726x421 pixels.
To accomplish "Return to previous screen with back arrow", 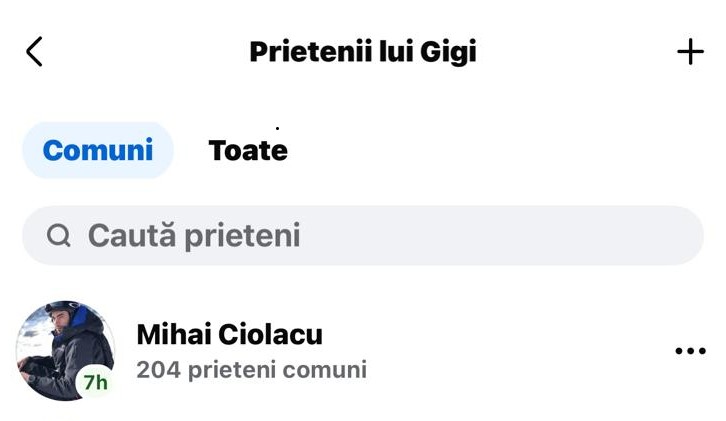I will point(34,52).
